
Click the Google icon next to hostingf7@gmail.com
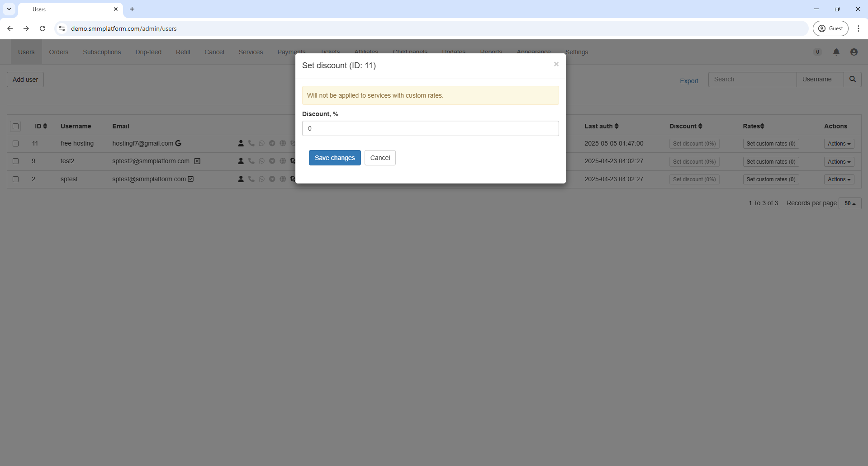[x=178, y=143]
